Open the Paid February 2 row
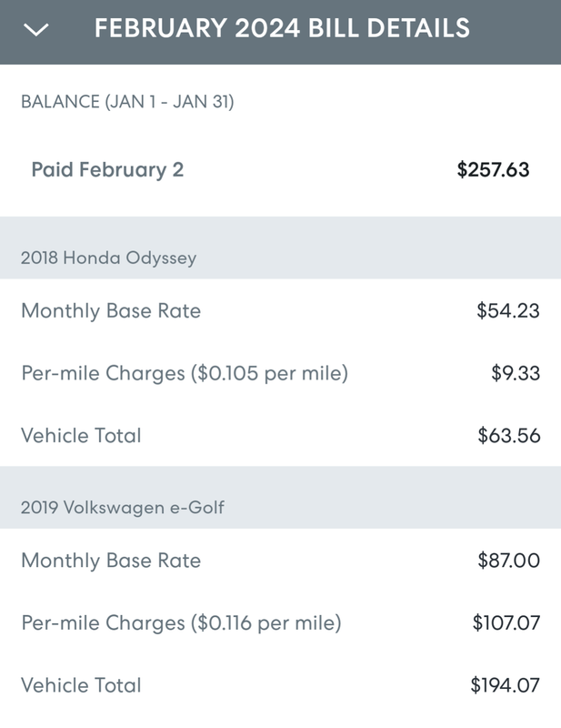 [280, 170]
